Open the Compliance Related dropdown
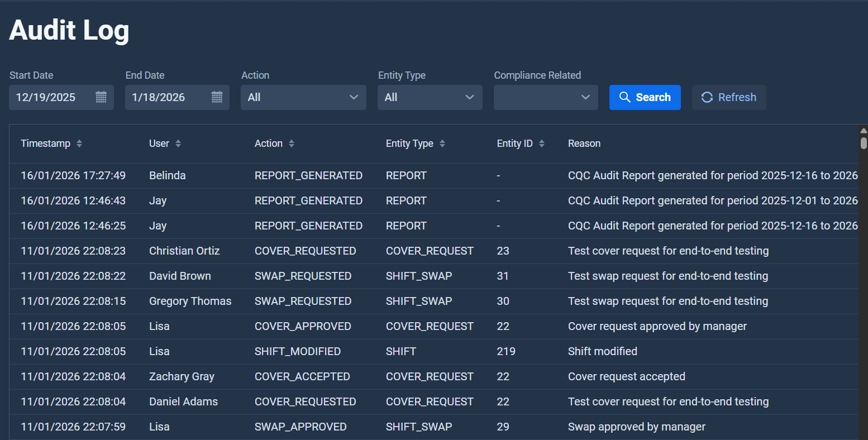Viewport: 868px width, 440px height. [x=545, y=97]
